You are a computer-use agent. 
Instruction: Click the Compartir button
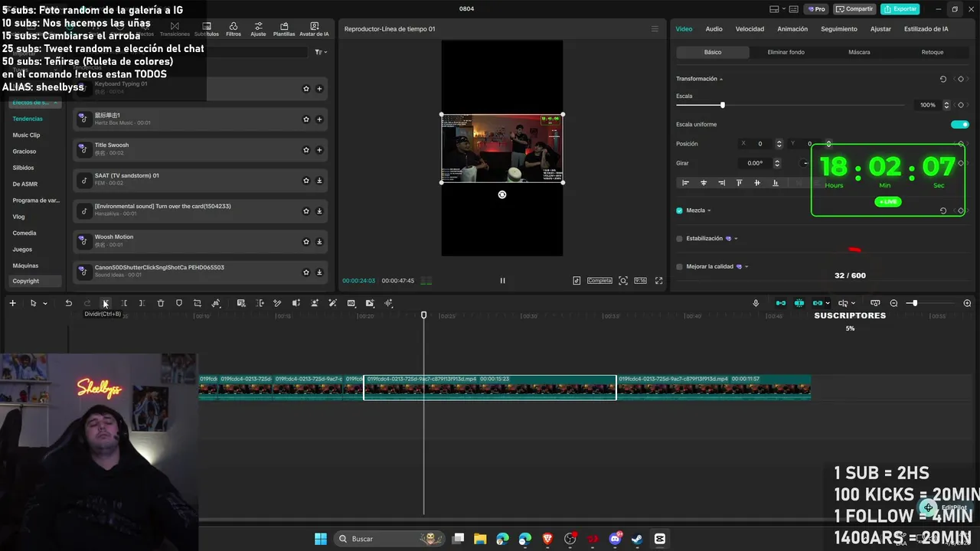coord(855,9)
